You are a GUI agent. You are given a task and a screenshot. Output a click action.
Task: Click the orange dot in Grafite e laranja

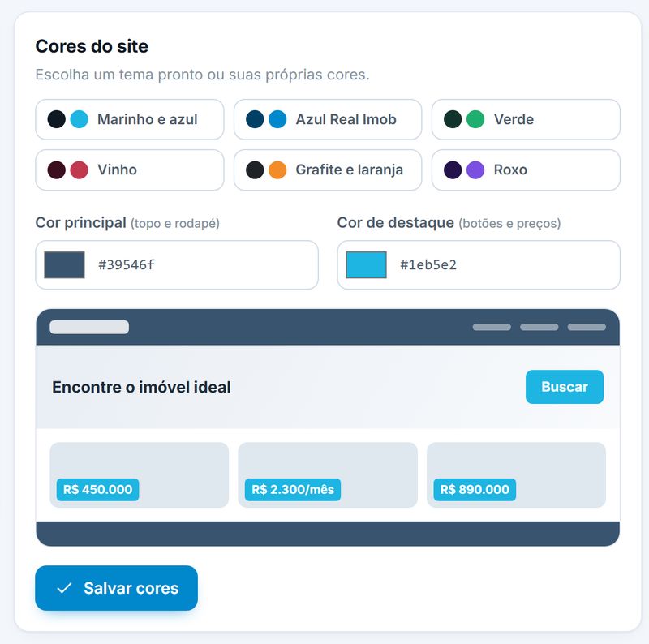(x=277, y=170)
